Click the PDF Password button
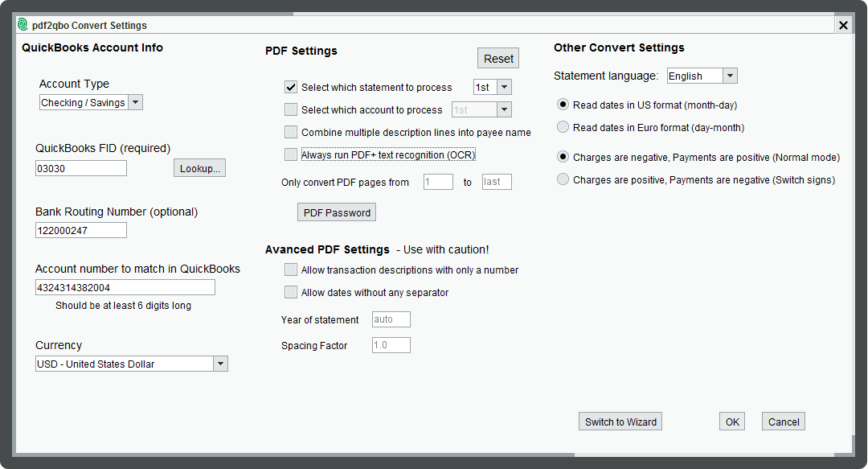 [x=337, y=212]
